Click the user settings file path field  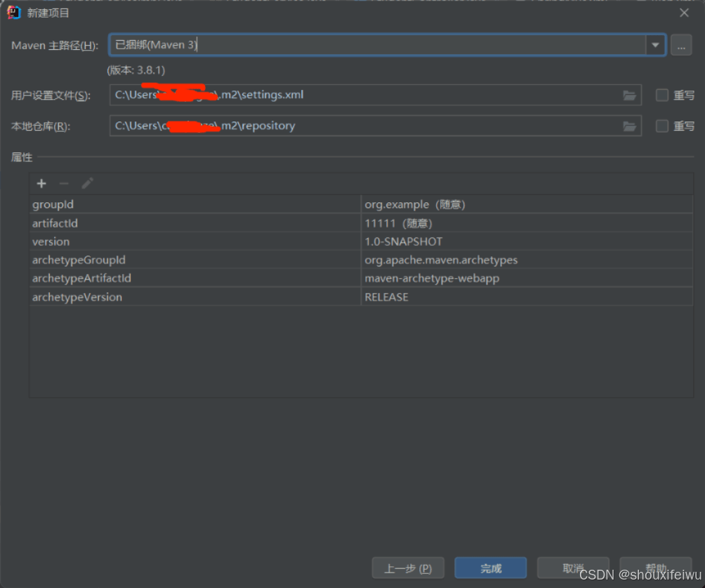375,95
